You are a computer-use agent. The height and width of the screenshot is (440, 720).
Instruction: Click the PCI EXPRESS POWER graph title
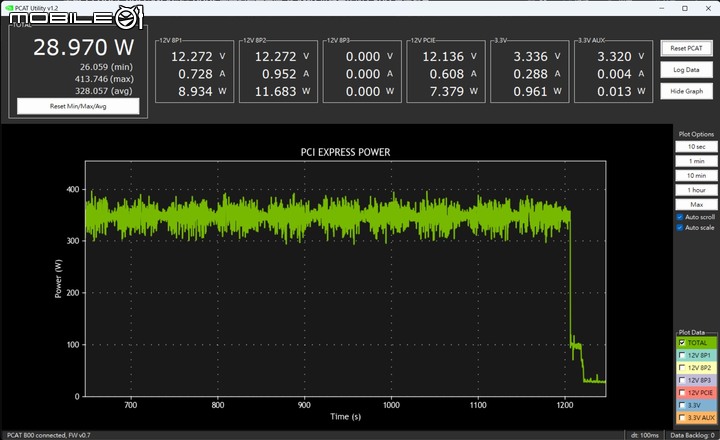coord(345,152)
